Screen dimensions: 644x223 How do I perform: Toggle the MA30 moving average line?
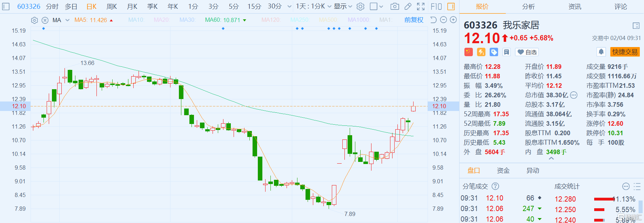(187, 20)
